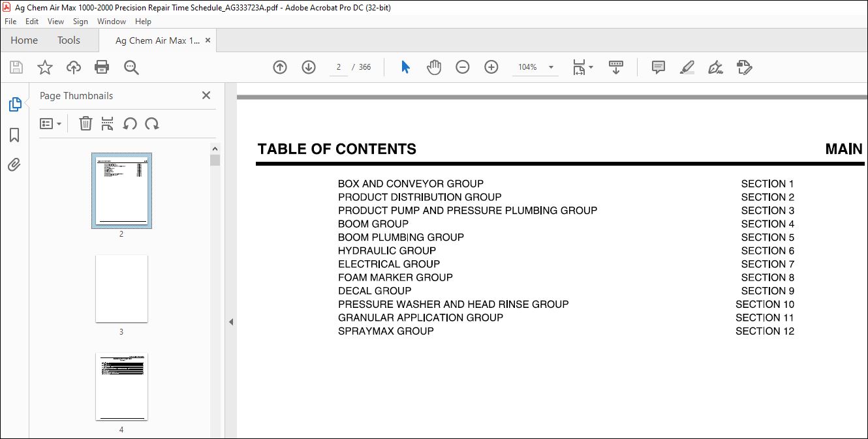Rotate page counterclockwise
The height and width of the screenshot is (439, 868).
click(x=130, y=123)
